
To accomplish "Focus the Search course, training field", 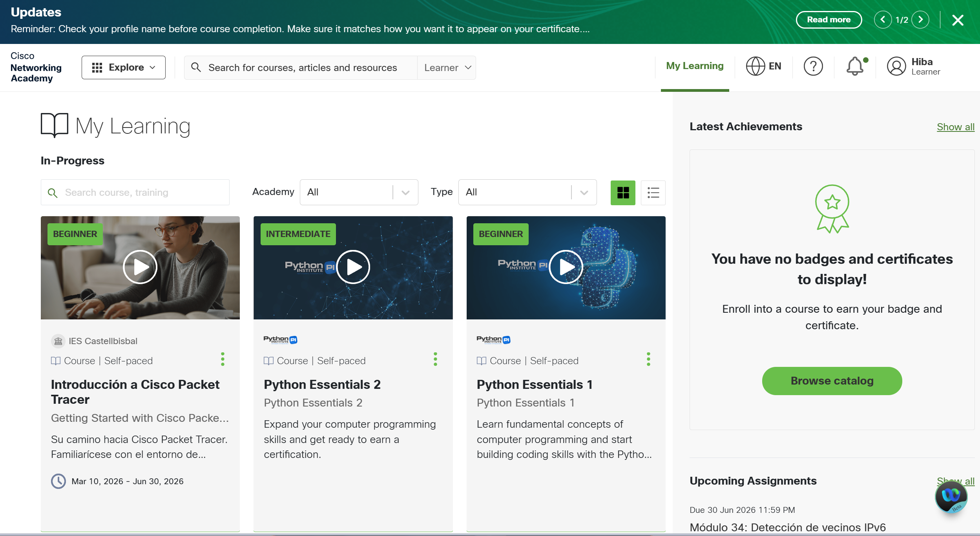I will [135, 192].
